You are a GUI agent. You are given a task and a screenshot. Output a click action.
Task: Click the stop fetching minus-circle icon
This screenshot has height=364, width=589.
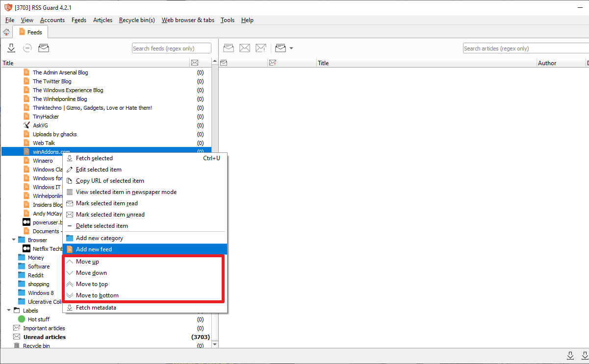point(27,48)
